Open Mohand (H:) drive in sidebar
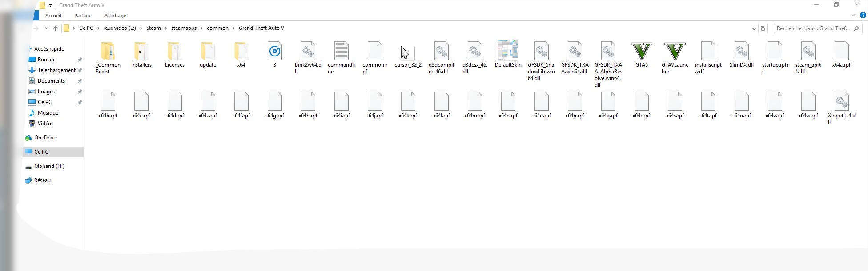Screen dimensions: 868x271 pyautogui.click(x=49, y=166)
